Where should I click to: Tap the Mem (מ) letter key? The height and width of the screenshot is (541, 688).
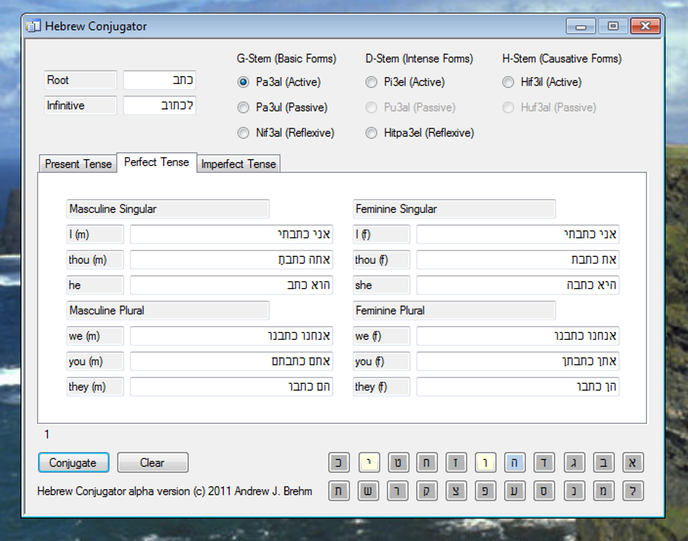[x=603, y=491]
